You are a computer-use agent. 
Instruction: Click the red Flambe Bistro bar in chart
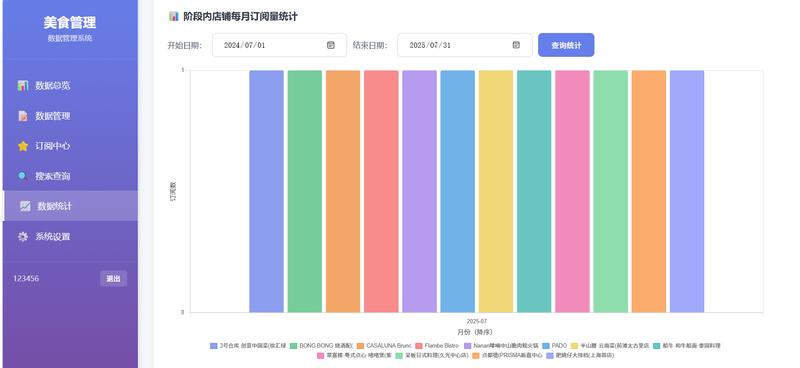(381, 191)
